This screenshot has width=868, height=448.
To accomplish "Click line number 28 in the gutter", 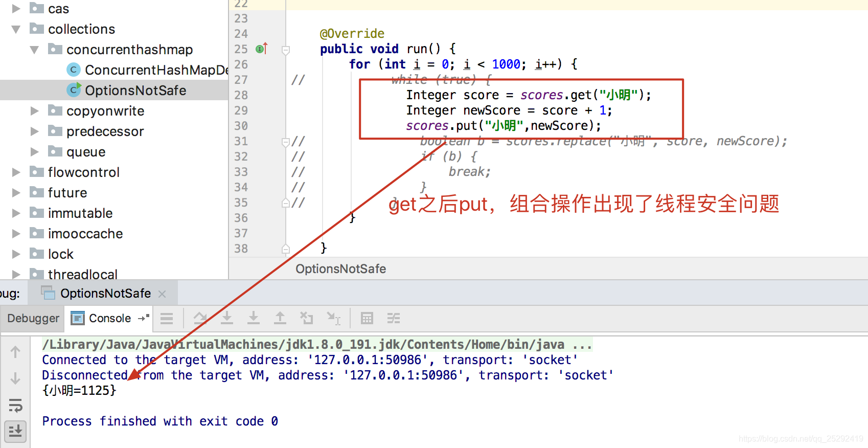I will [241, 95].
